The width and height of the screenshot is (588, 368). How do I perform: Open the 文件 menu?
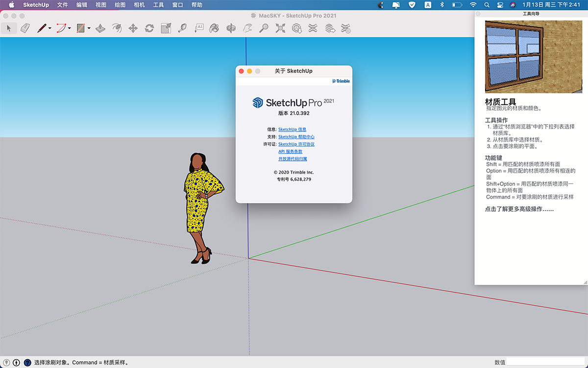63,5
